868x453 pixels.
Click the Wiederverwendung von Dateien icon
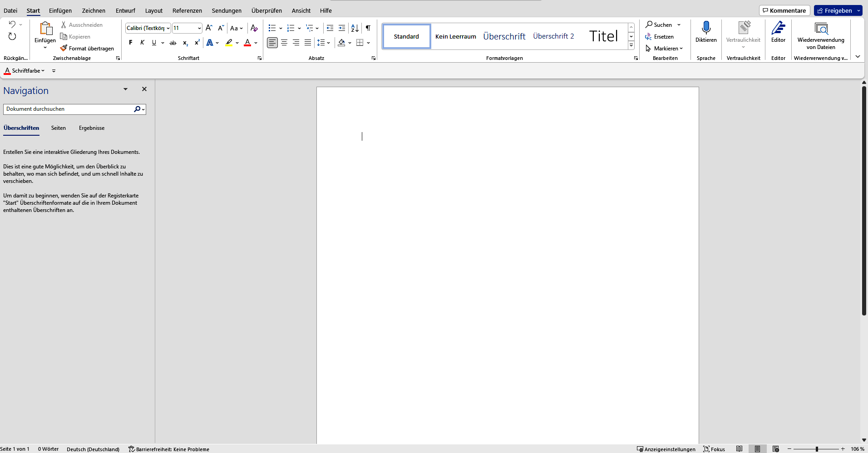click(821, 28)
